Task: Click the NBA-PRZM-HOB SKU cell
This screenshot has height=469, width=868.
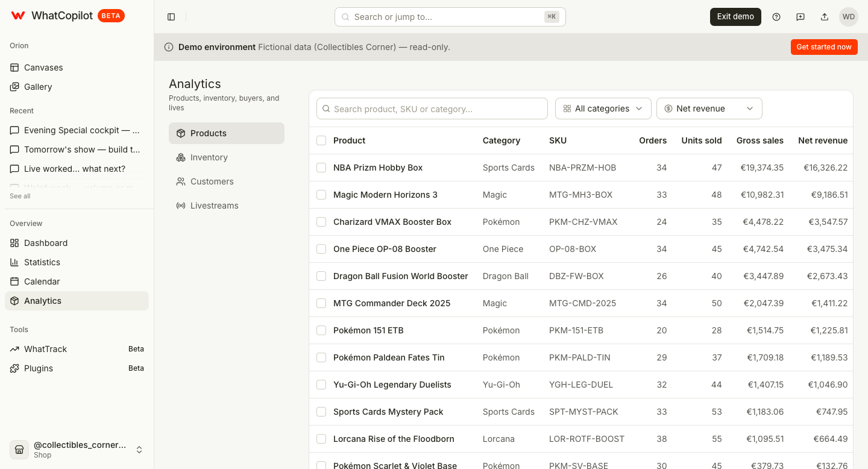Action: pyautogui.click(x=583, y=168)
